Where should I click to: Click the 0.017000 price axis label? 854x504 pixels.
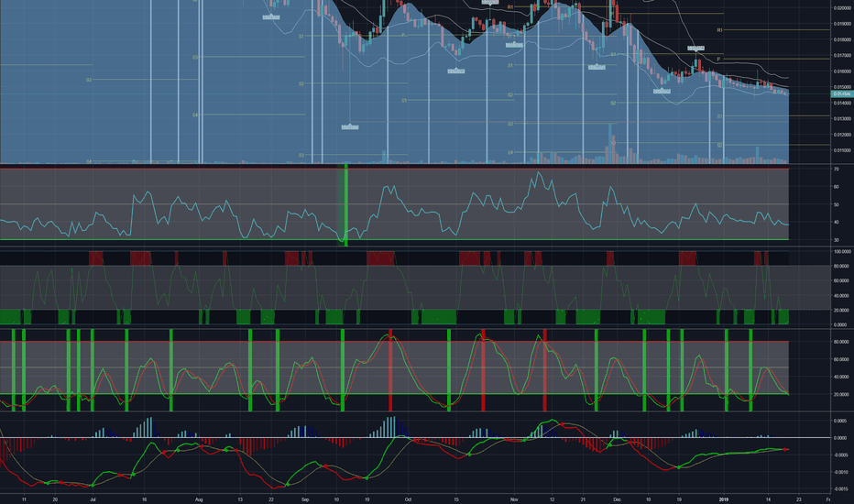coord(842,56)
